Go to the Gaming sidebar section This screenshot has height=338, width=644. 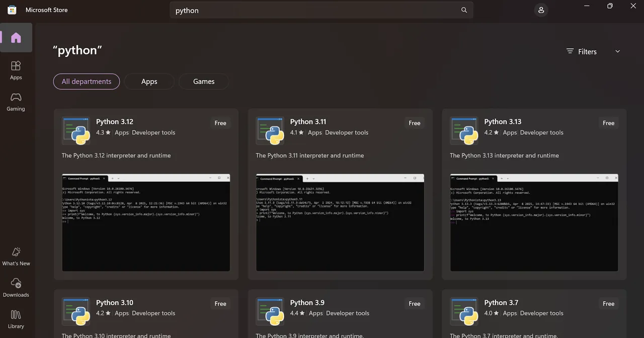[16, 102]
